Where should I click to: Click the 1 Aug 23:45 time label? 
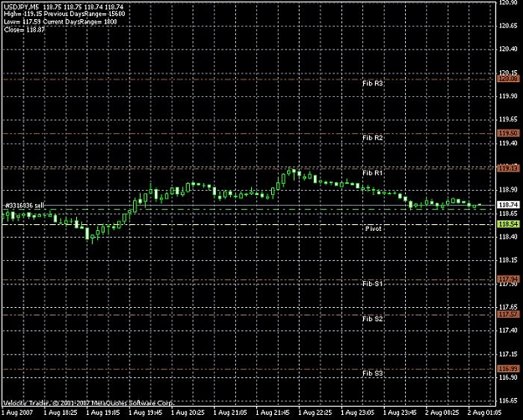coord(400,413)
